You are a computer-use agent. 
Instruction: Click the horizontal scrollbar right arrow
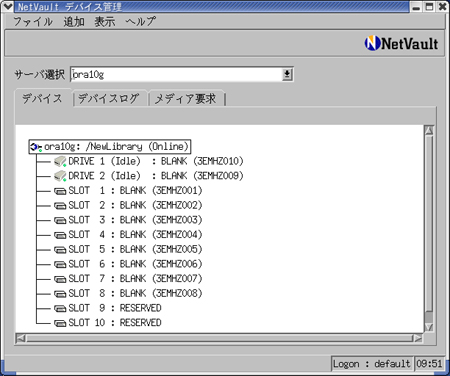point(418,338)
